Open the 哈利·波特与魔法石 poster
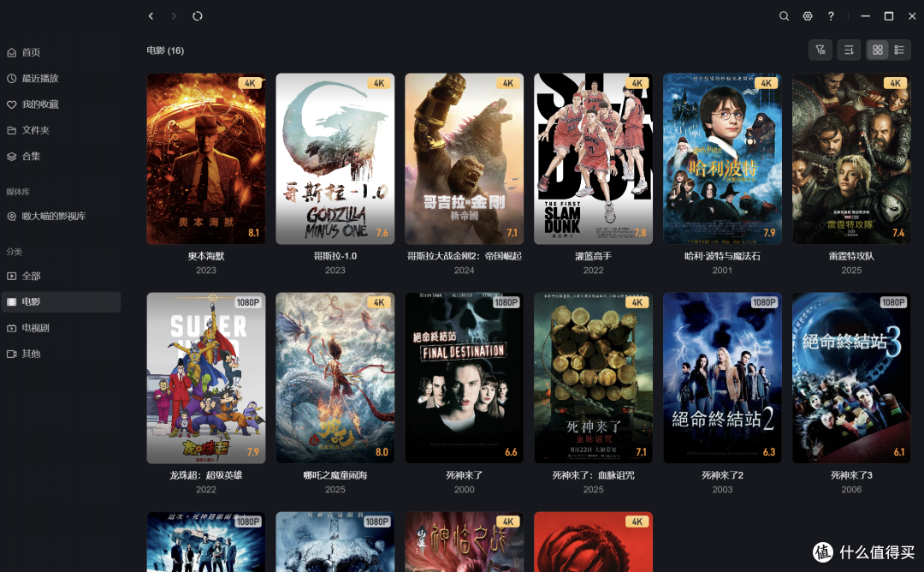 722,158
